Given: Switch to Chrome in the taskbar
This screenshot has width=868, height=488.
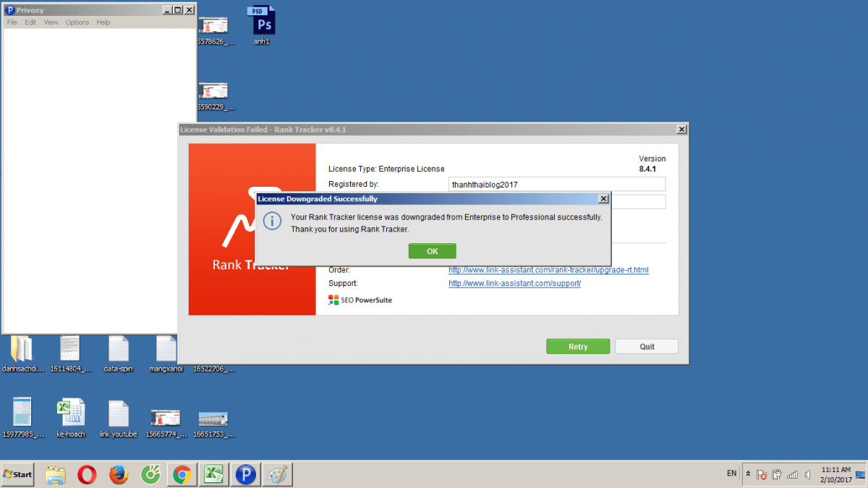Looking at the screenshot, I should pyautogui.click(x=182, y=475).
